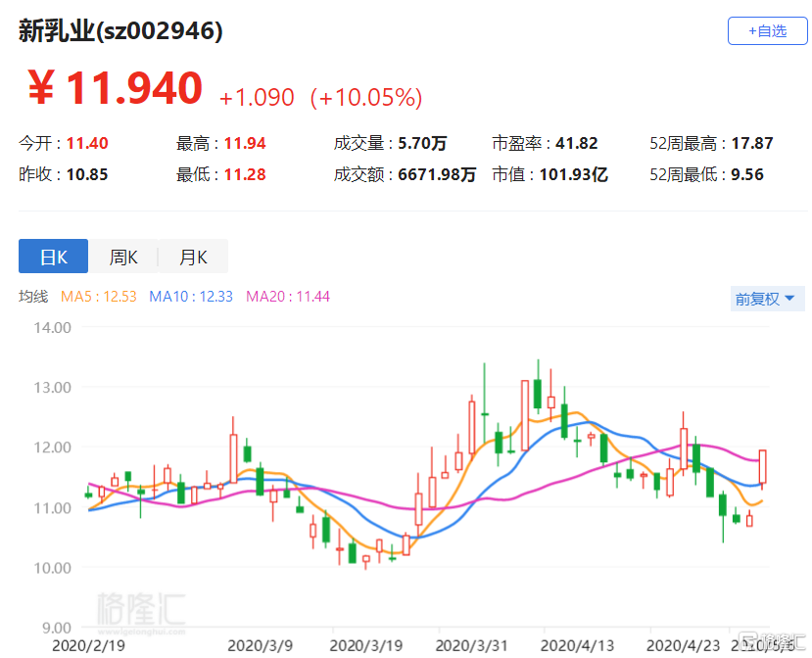812x658 pixels.
Task: Click 市值 market cap 101.93亿
Action: [x=573, y=174]
